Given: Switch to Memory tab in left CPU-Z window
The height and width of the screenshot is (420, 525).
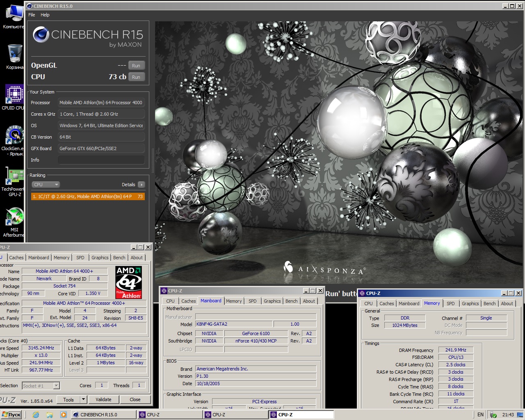Looking at the screenshot, I should [x=62, y=258].
